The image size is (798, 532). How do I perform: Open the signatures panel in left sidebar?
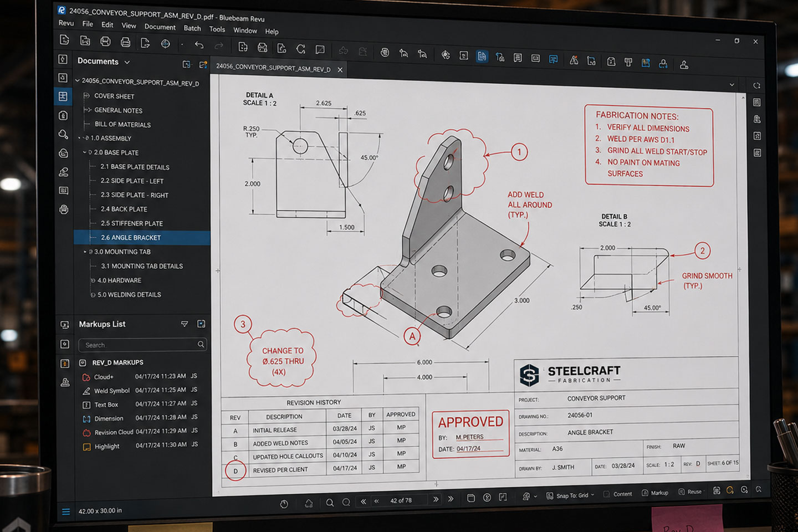(x=64, y=172)
